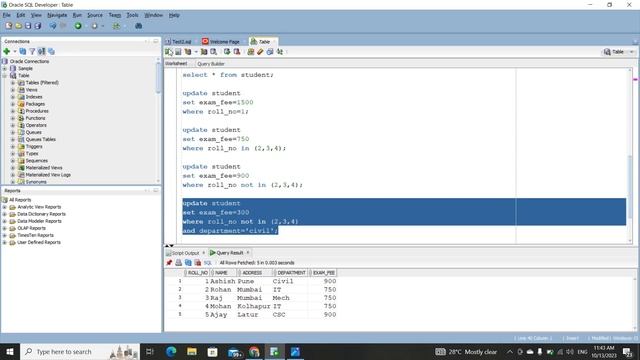Expand the Data Dictionary Reports node
This screenshot has width=640, height=360.
point(4,214)
